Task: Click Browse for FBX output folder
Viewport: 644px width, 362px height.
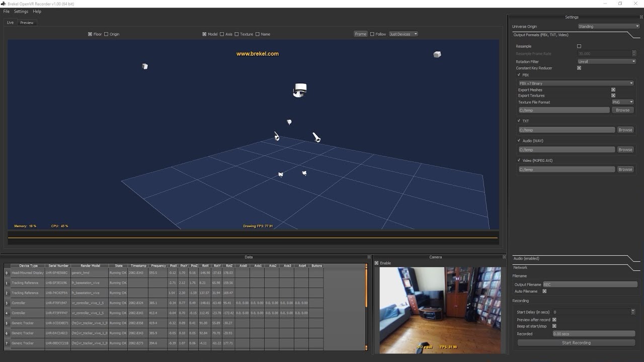Action: pos(622,110)
